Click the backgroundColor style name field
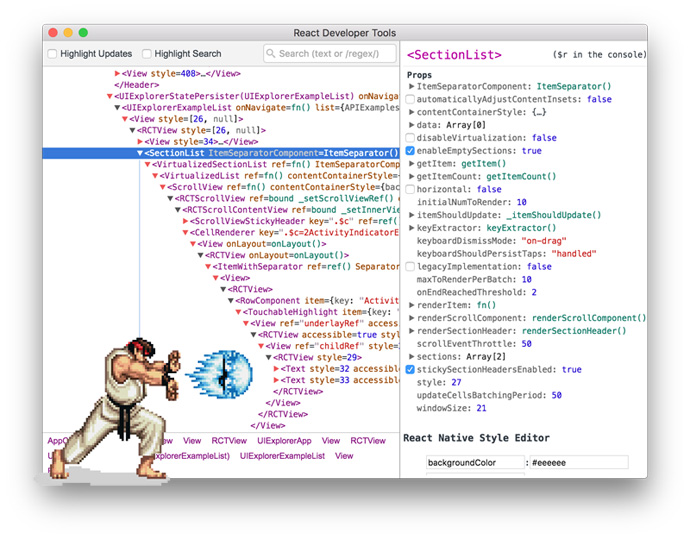The image size is (690, 539). [x=475, y=463]
